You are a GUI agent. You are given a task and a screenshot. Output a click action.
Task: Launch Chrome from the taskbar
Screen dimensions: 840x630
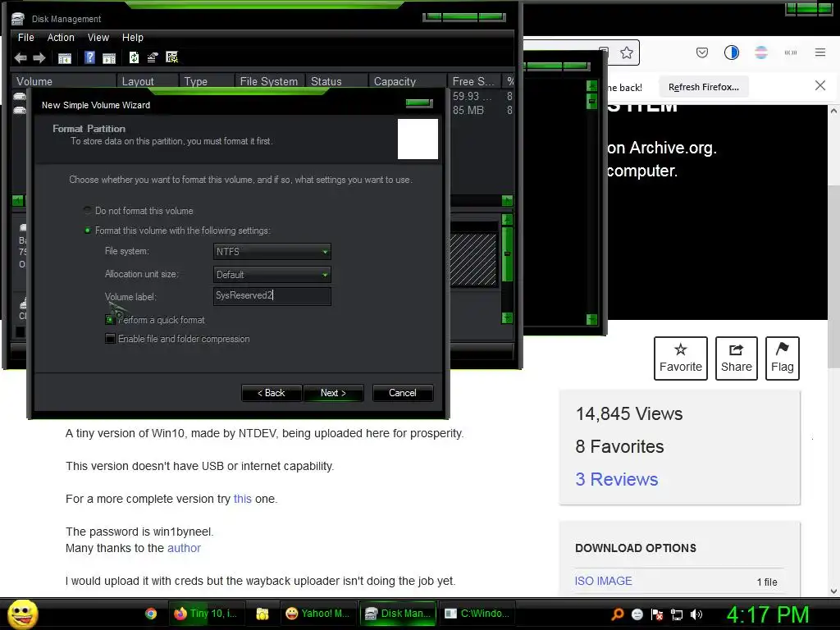pyautogui.click(x=151, y=614)
